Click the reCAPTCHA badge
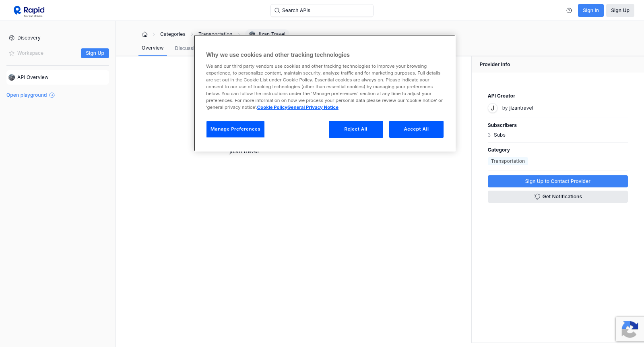Screen dimensions: 644x347 [630, 329]
